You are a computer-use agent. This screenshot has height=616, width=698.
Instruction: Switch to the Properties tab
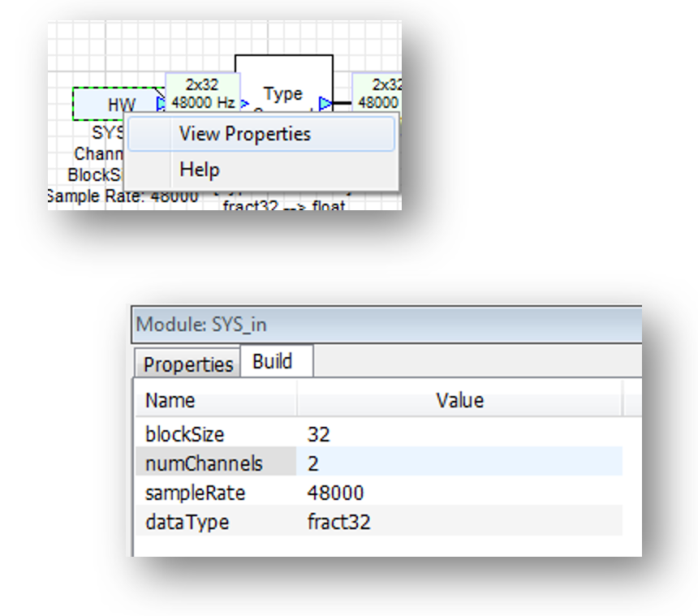tap(187, 364)
